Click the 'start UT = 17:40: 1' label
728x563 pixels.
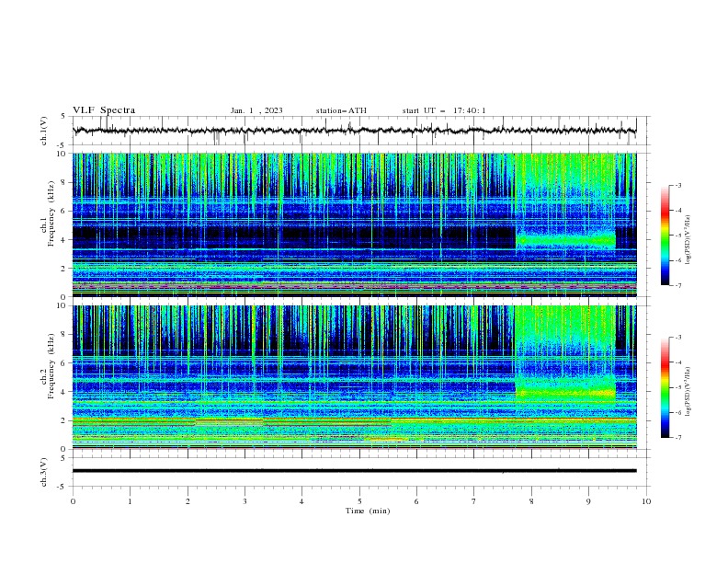click(444, 110)
